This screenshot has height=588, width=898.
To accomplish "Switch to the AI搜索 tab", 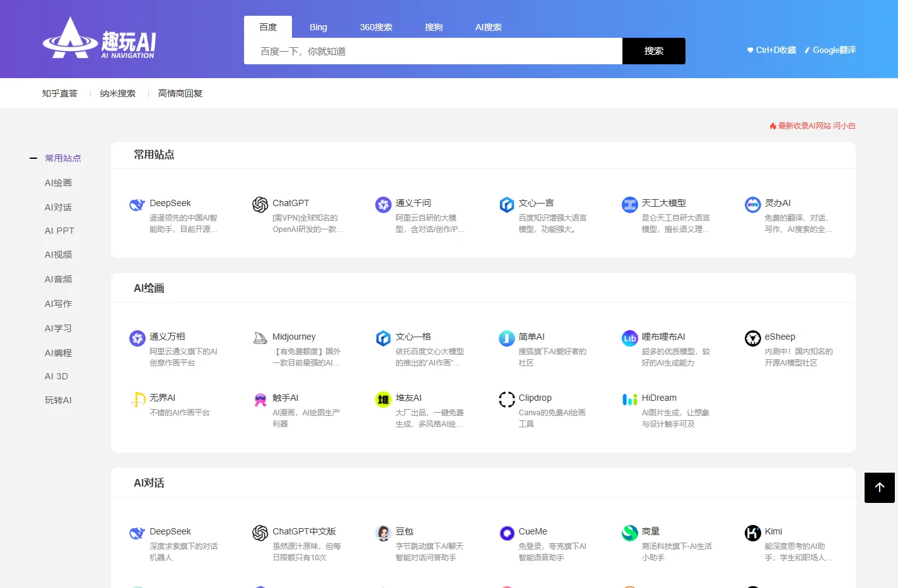I will coord(489,27).
